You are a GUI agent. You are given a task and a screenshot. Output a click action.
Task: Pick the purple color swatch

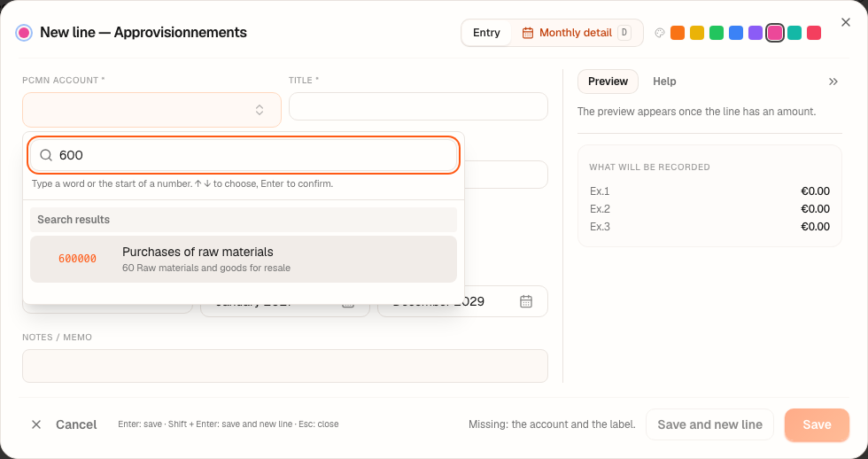[x=755, y=33]
